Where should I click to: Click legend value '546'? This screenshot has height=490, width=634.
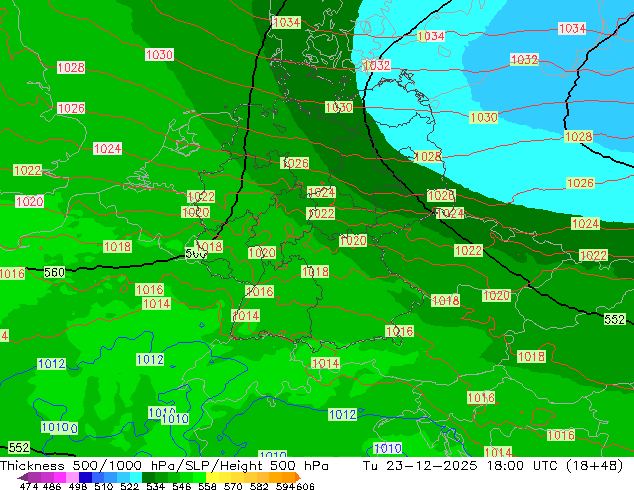[181, 486]
